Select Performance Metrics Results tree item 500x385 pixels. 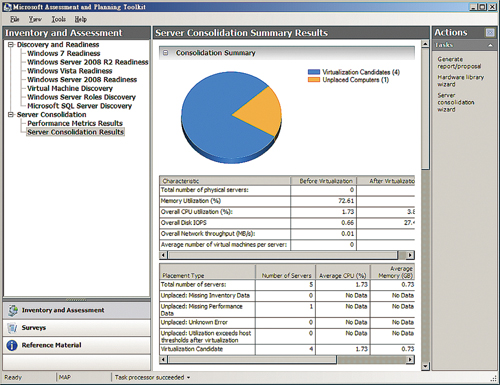coord(75,123)
